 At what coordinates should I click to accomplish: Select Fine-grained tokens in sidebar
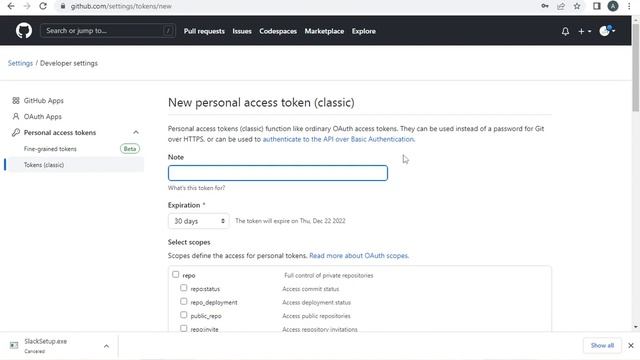(50, 149)
